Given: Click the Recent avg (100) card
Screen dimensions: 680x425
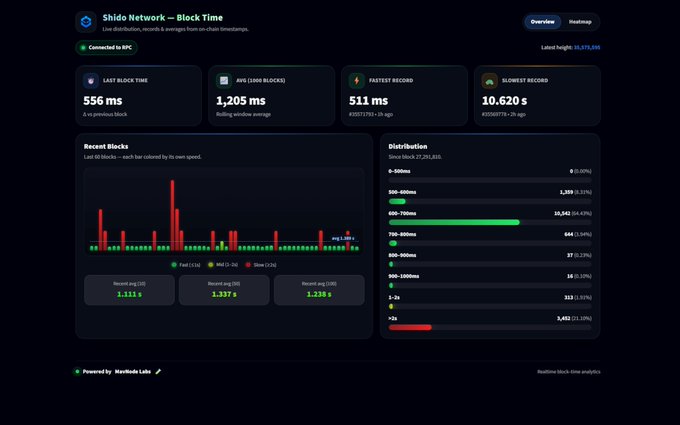Looking at the screenshot, I should (319, 290).
